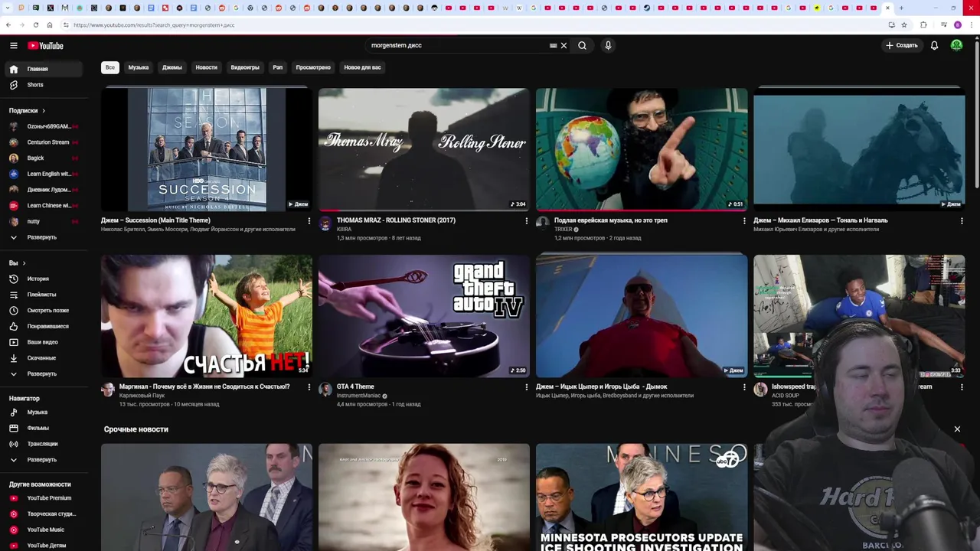
Task: Open YouTube Music link
Action: point(44,530)
